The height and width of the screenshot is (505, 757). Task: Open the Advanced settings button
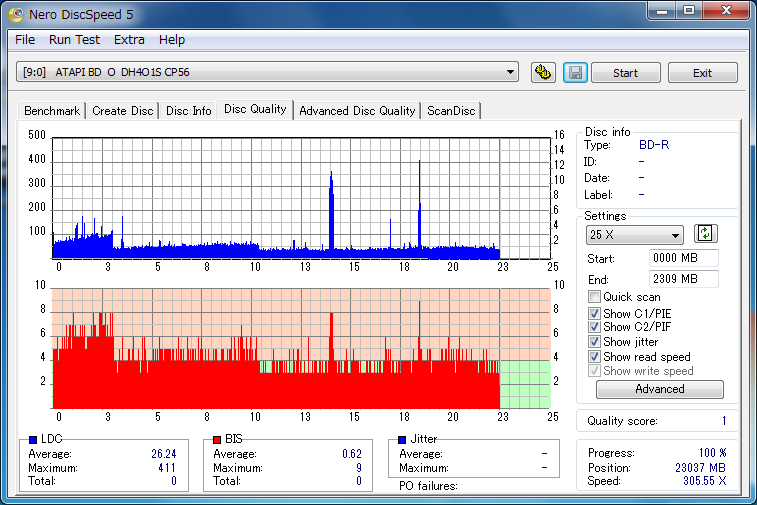coord(659,389)
